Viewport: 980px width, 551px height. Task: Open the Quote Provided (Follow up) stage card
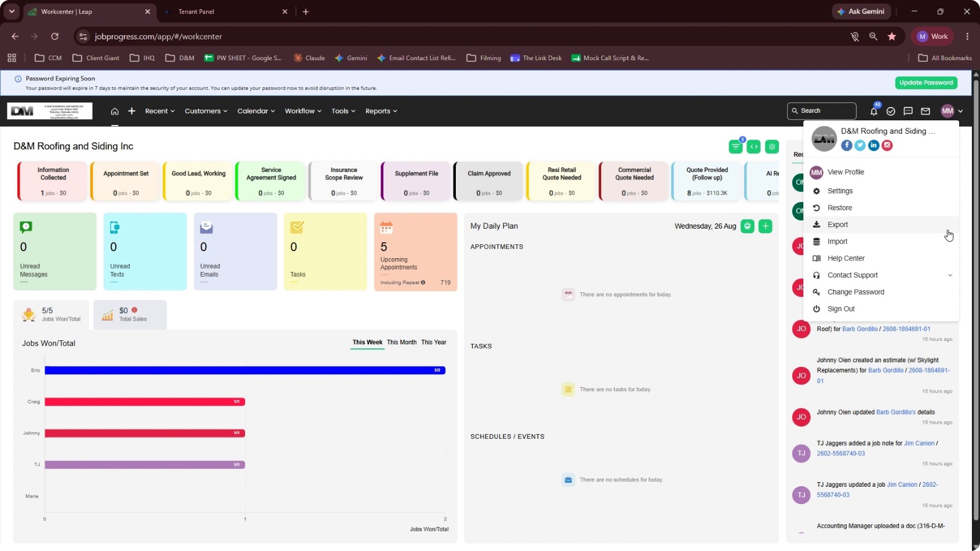707,182
